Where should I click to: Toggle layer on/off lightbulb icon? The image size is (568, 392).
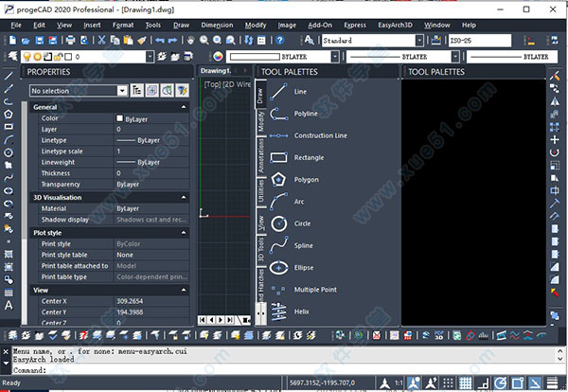[x=27, y=57]
